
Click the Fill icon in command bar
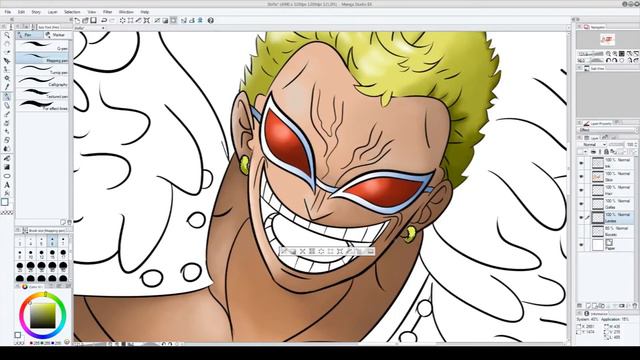139,20
